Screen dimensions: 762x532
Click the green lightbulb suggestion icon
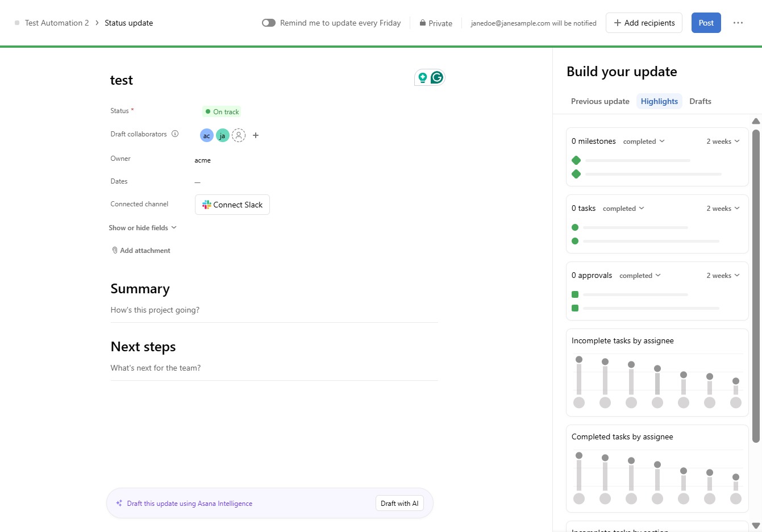point(423,78)
